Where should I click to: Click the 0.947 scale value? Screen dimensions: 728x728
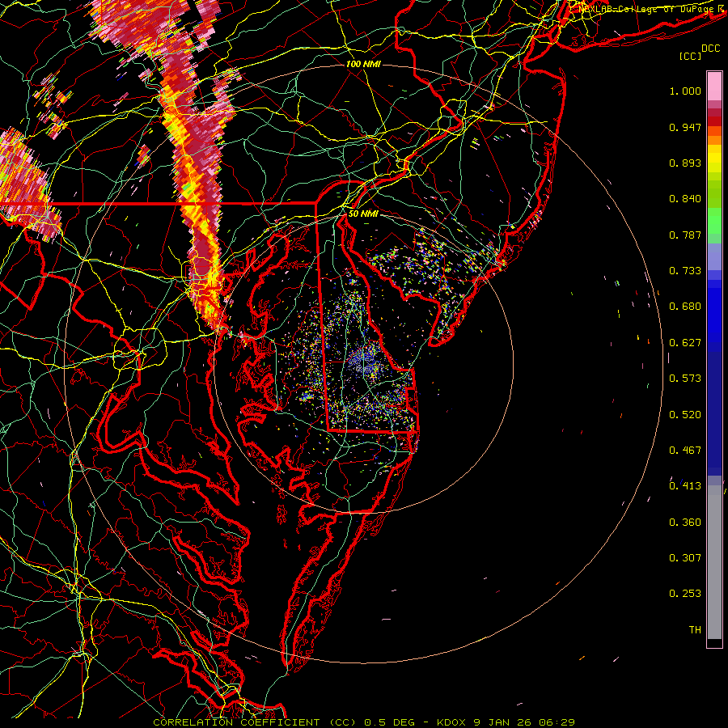[685, 127]
